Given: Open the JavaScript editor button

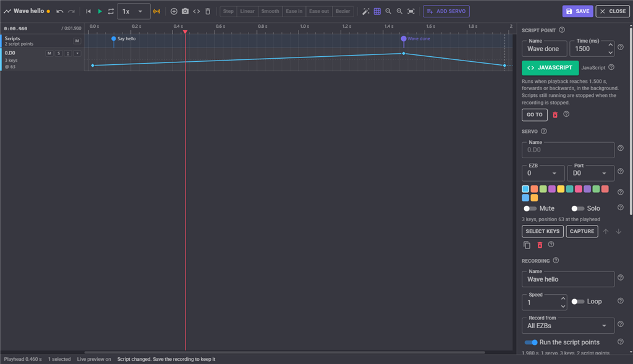Looking at the screenshot, I should click(x=550, y=68).
